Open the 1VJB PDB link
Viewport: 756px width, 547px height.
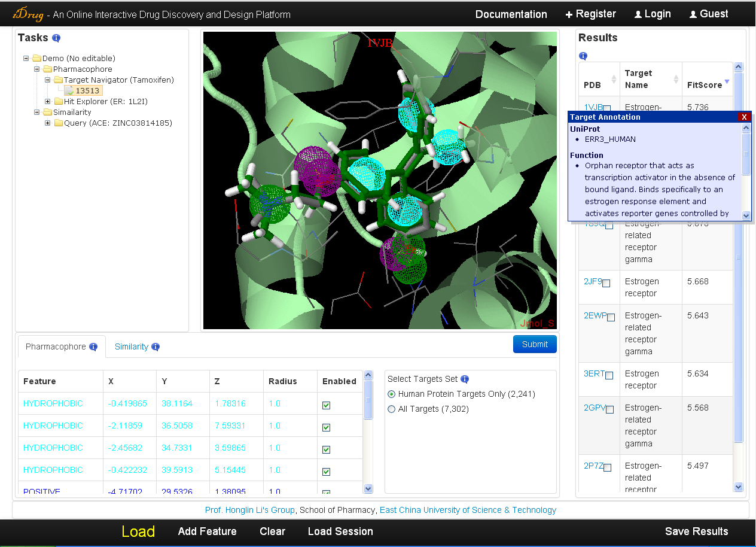[593, 107]
